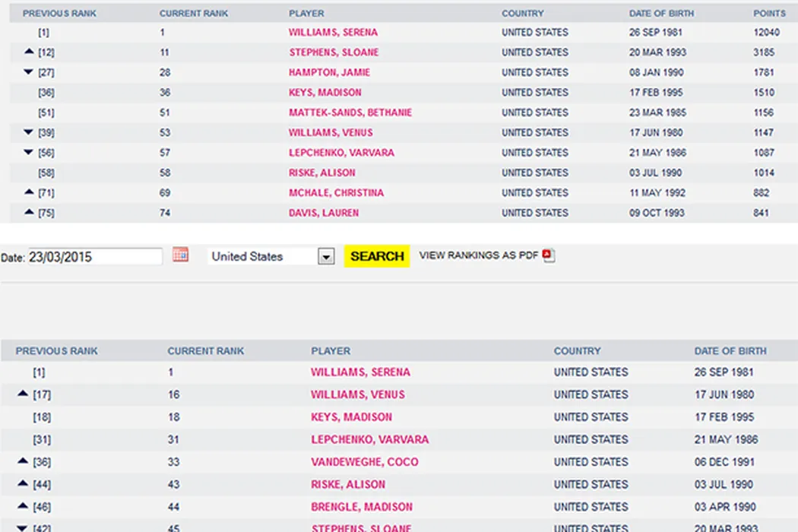798x532 pixels.
Task: Click down arrow beside previous rank 27
Action: (29, 72)
